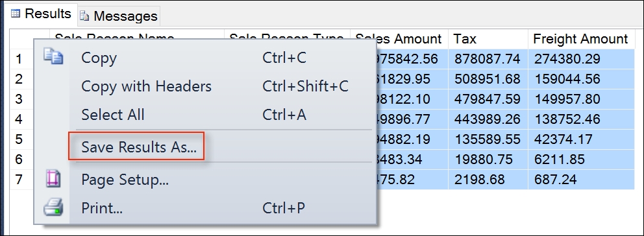Switch to the Results tab
This screenshot has width=644, height=236.
[x=41, y=14]
